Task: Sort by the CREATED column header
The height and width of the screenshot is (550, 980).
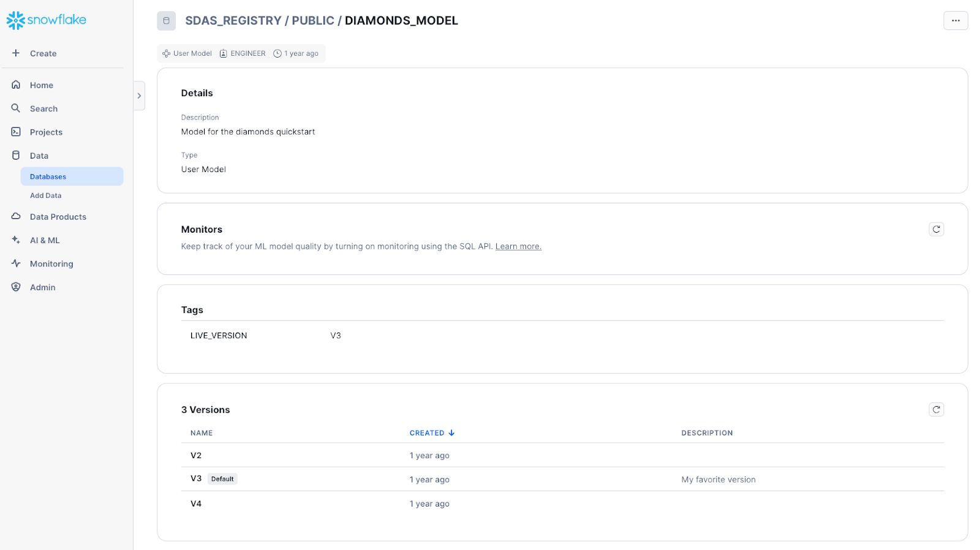Action: (x=427, y=433)
